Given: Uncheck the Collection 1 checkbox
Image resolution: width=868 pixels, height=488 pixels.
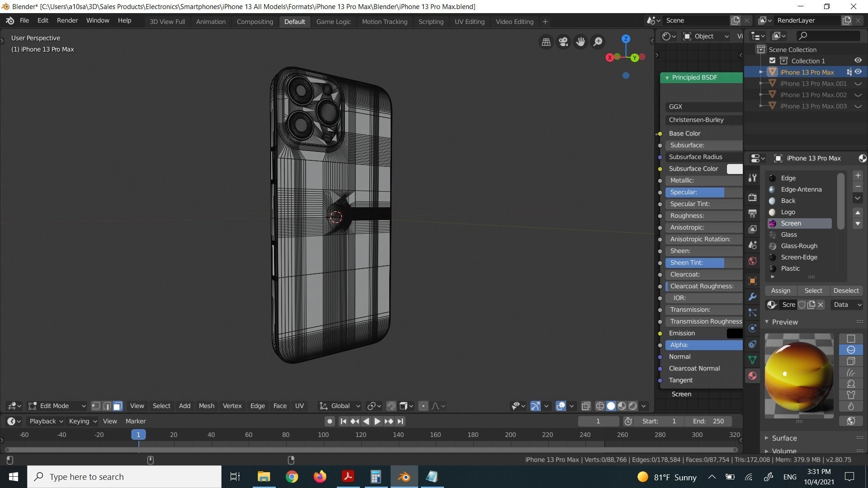Looking at the screenshot, I should 772,61.
